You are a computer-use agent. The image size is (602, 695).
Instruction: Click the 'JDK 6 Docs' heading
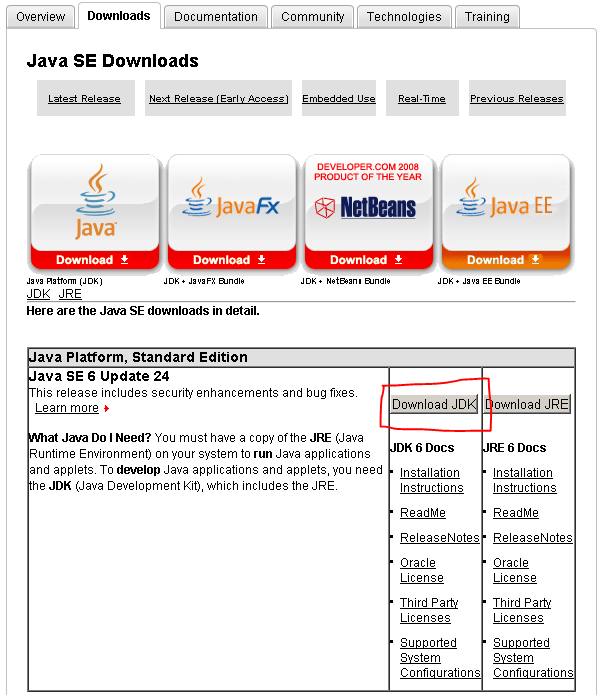(x=422, y=448)
